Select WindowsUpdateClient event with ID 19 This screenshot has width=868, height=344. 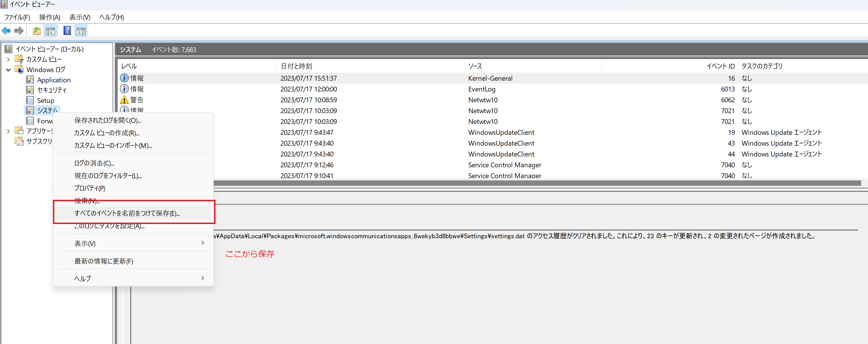click(541, 133)
